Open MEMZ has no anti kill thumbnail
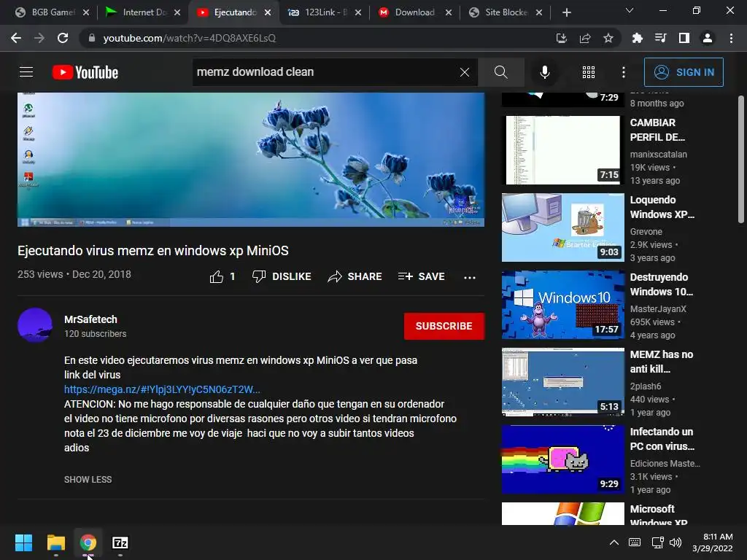 [x=562, y=382]
